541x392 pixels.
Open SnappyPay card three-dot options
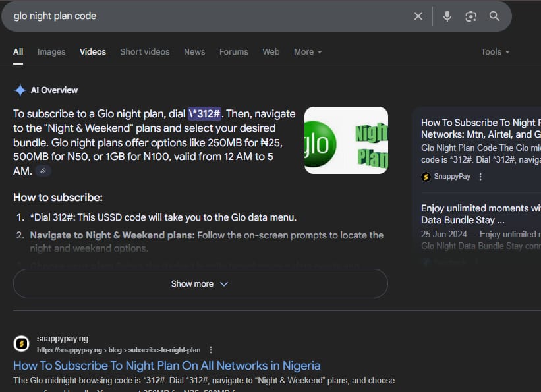tap(480, 177)
